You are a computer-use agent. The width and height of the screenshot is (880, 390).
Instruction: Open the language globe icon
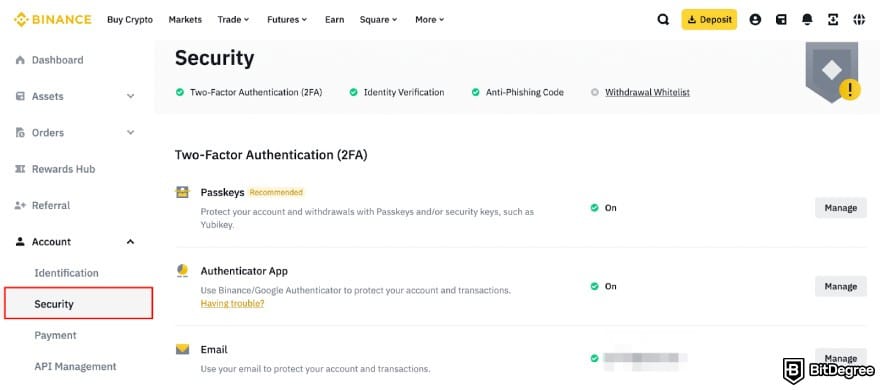tap(859, 20)
